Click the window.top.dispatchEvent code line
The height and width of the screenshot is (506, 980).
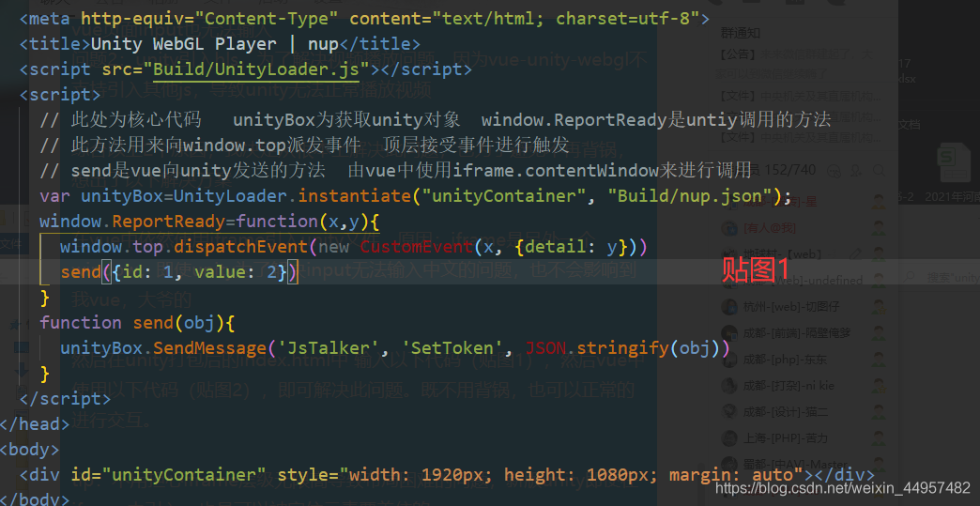[354, 247]
